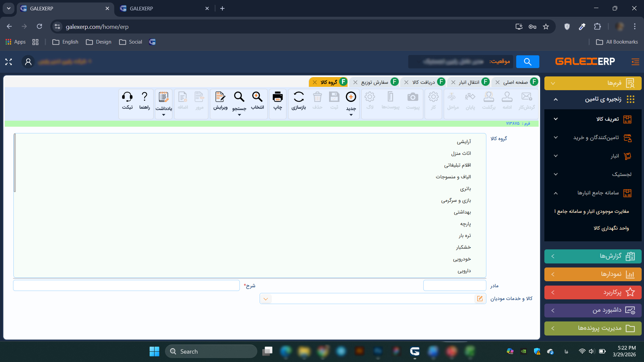Select الیاف و منسوجات in the list
Screen dimensions: 644x362
click(x=453, y=177)
